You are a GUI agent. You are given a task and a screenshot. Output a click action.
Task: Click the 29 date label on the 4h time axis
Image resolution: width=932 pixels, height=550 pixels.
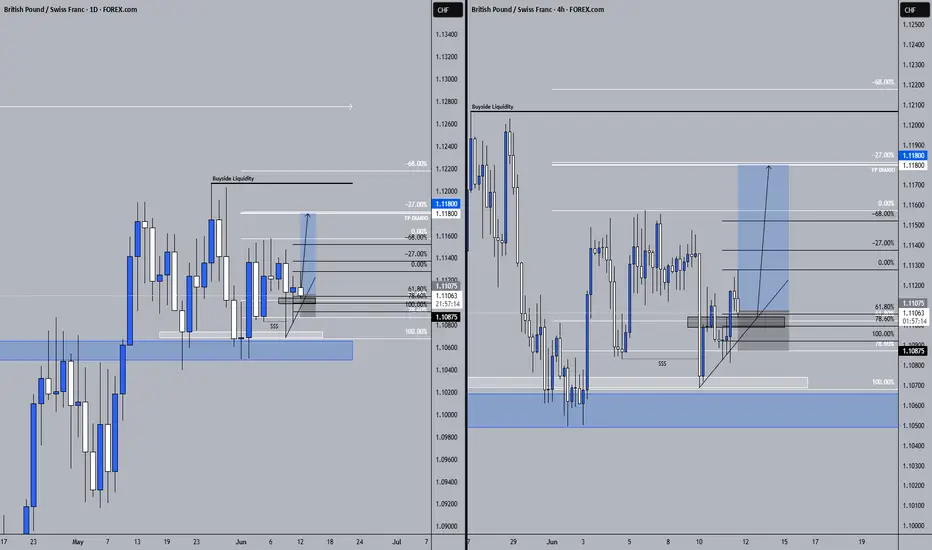coord(513,542)
